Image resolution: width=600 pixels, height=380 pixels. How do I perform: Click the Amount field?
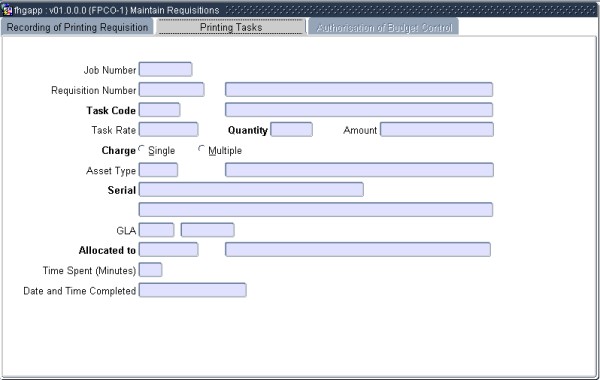(x=437, y=129)
